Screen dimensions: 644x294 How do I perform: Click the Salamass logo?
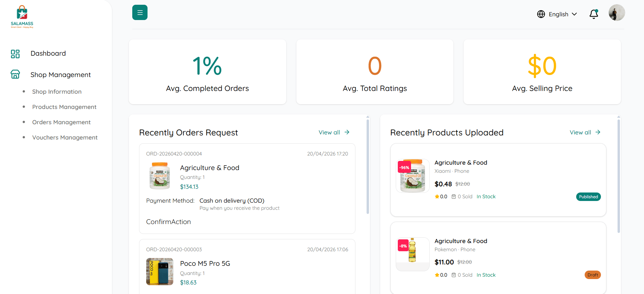[x=22, y=17]
